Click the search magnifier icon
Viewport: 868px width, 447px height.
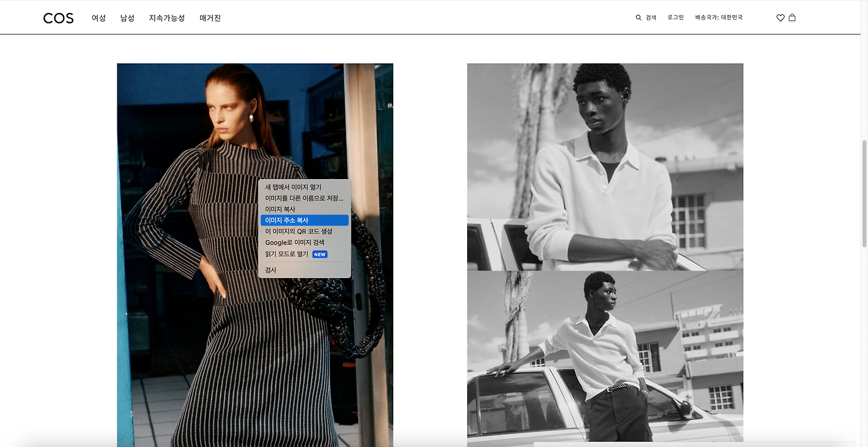click(x=638, y=18)
